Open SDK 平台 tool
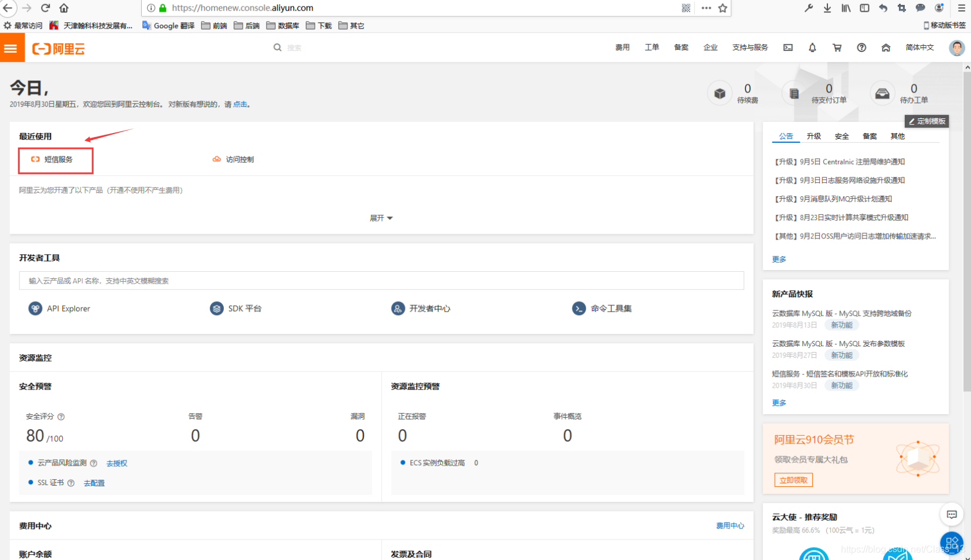Image resolution: width=971 pixels, height=560 pixels. 236,308
